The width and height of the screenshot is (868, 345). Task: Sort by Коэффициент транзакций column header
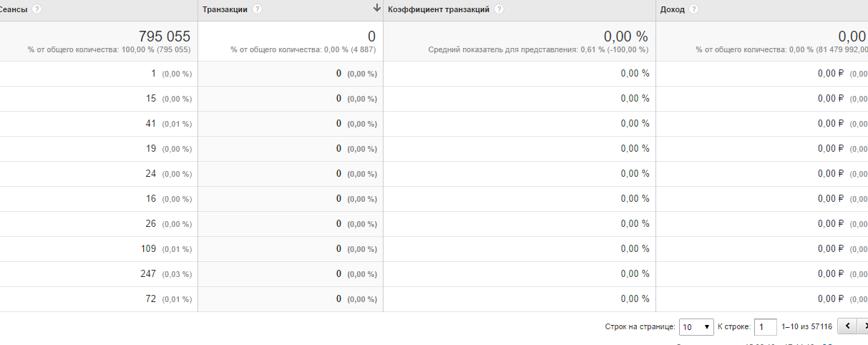(439, 9)
